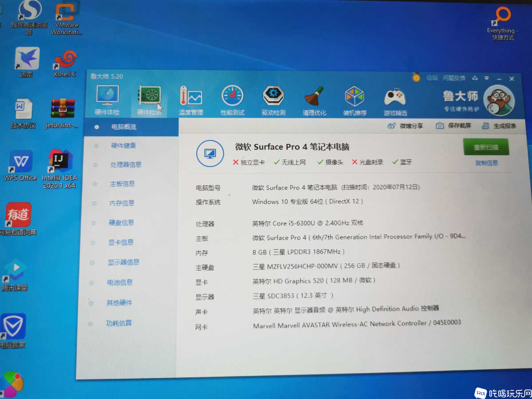
Task: Click the 三星 MZFLV256HCHP-000MV disk value
Action: 327,266
